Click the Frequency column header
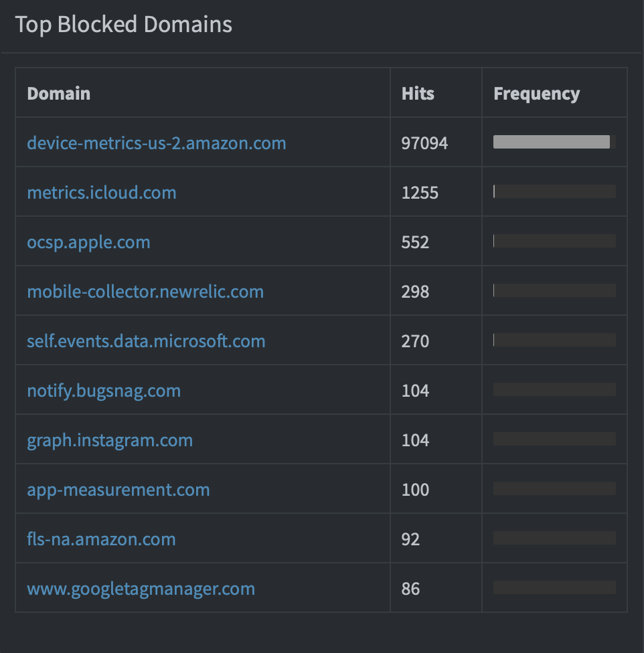This screenshot has height=653, width=644. tap(536, 94)
